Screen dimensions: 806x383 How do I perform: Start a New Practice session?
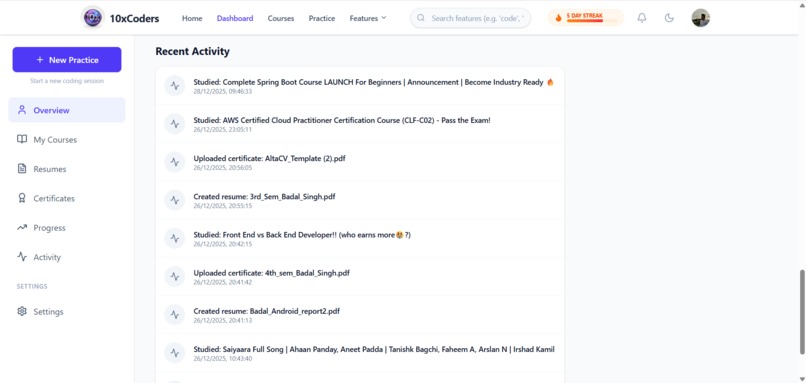click(67, 60)
